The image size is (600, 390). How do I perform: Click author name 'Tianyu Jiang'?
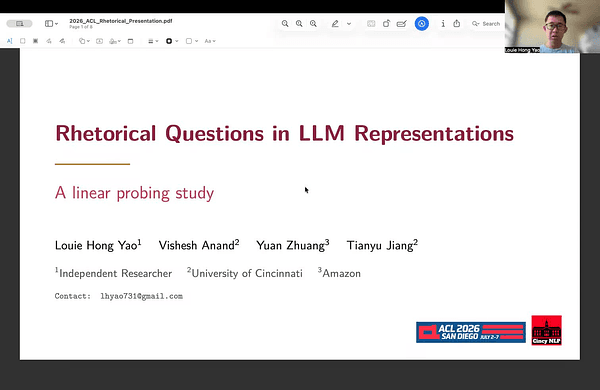(x=380, y=245)
